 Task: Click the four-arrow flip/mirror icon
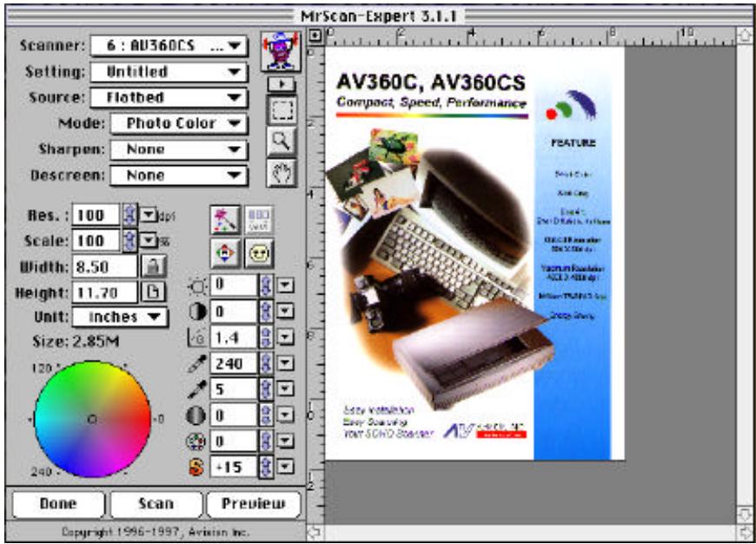click(x=225, y=253)
